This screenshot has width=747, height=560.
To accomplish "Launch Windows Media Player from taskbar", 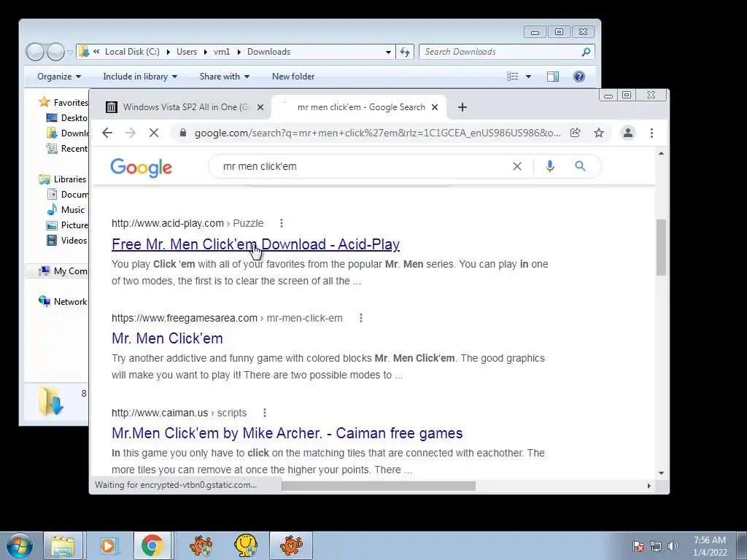I will tap(108, 545).
